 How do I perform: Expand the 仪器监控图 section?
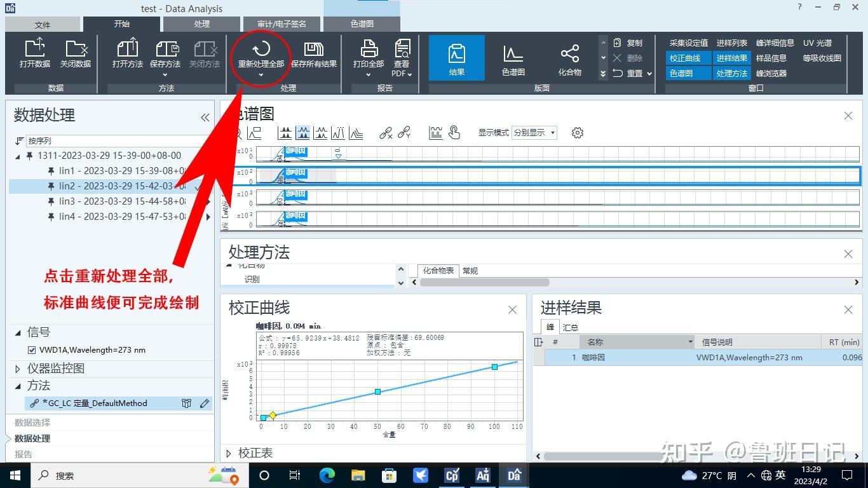(x=18, y=369)
